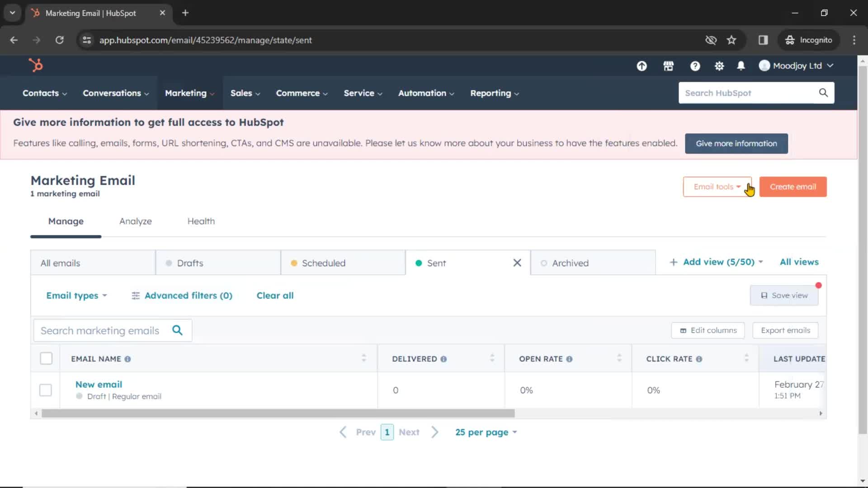Open Email types filter dropdown
Image resolution: width=868 pixels, height=488 pixels.
coord(76,296)
